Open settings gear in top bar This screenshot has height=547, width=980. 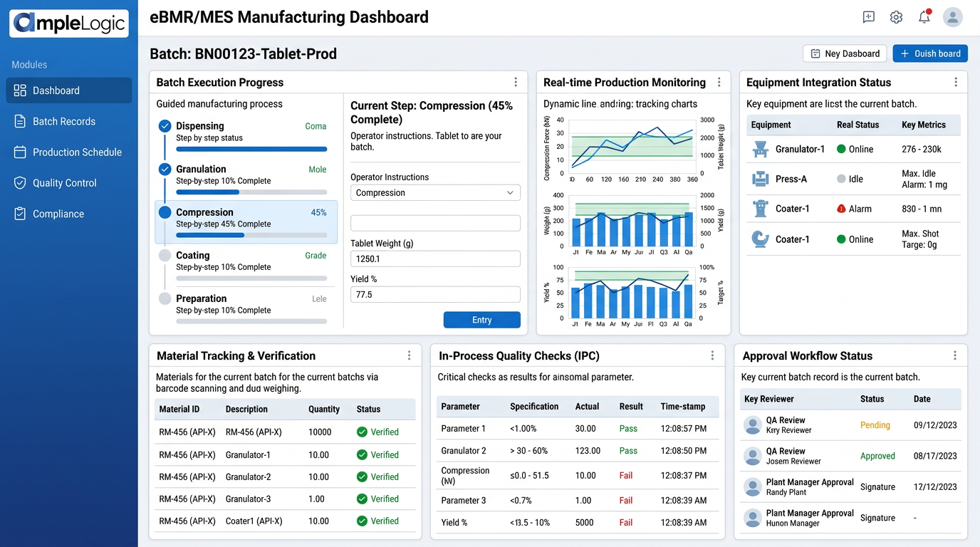[896, 17]
